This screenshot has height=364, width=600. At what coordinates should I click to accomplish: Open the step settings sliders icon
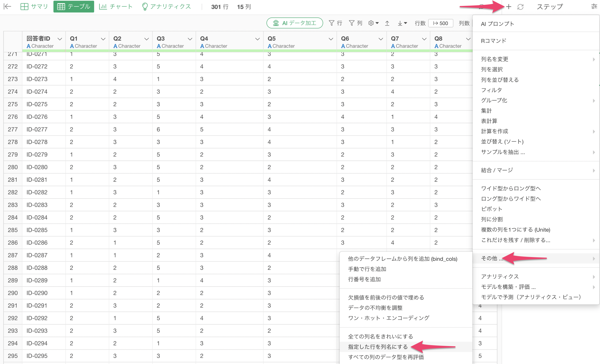(594, 7)
